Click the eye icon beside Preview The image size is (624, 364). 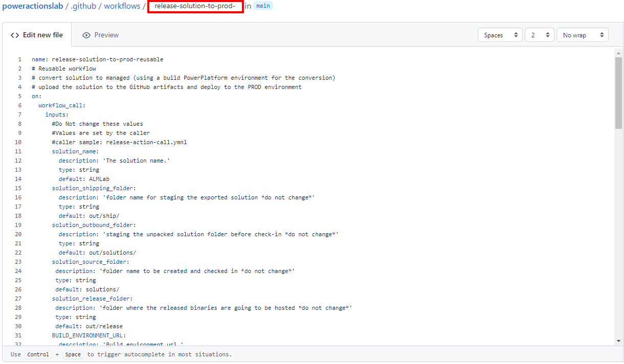[x=86, y=35]
